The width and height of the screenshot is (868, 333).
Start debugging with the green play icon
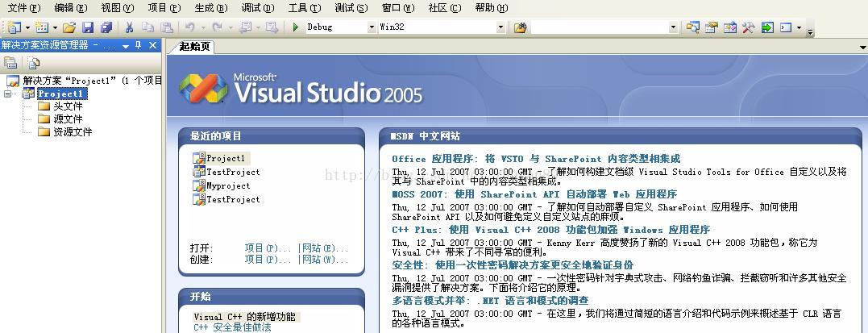click(296, 27)
